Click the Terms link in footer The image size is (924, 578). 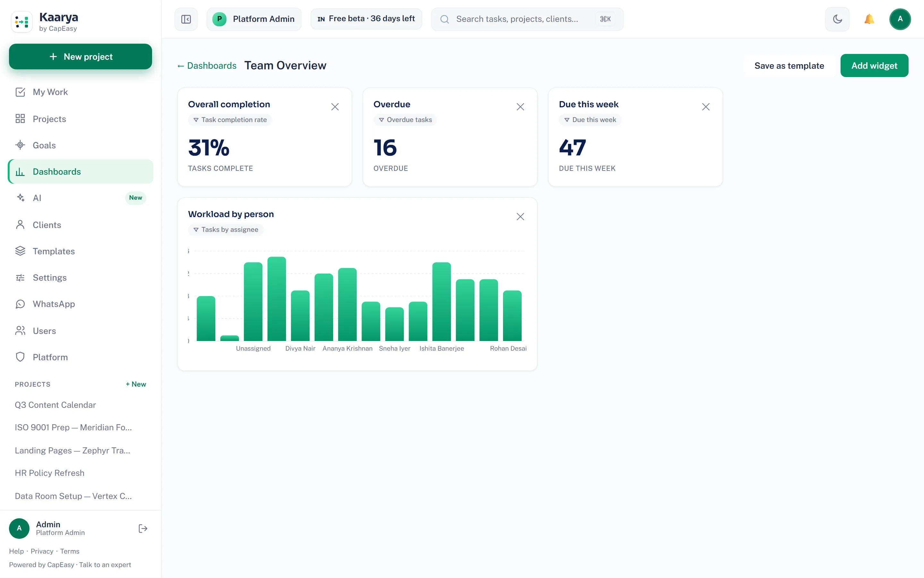coord(70,551)
